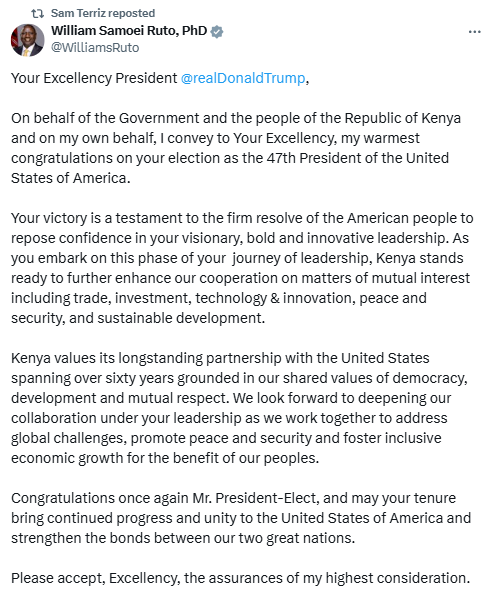The image size is (492, 593).
Task: Click the repost arrows icon above the tweet
Action: (37, 14)
